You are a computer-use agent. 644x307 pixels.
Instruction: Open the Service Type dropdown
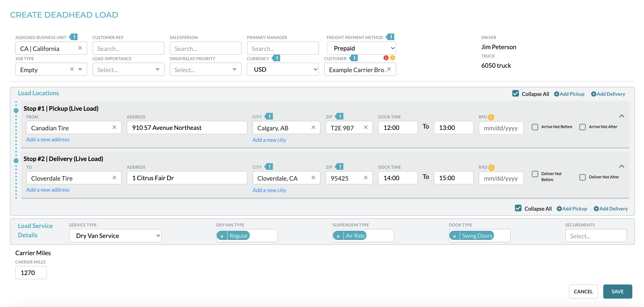pos(115,236)
